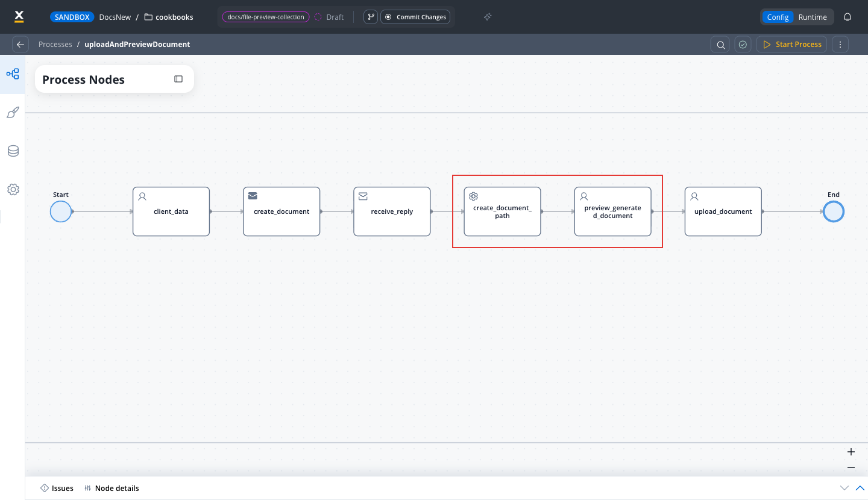Screen dimensions: 868x500
Task: Open the notifications bell
Action: (x=848, y=17)
